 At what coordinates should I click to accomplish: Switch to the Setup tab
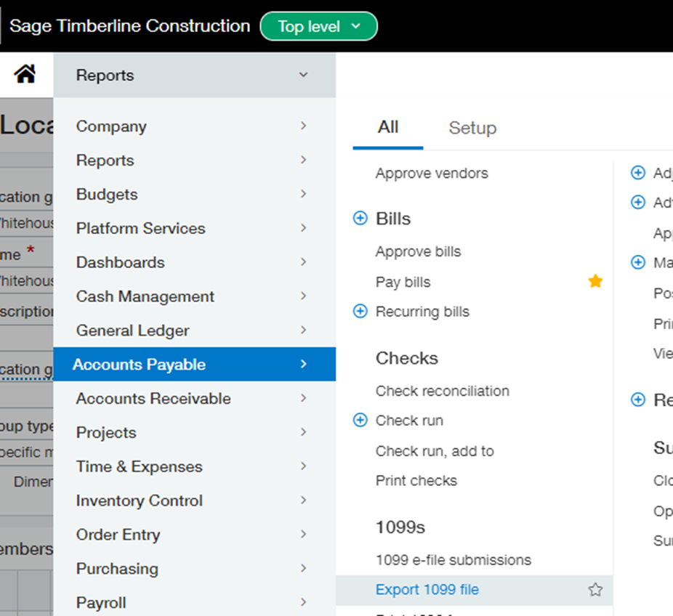[472, 128]
